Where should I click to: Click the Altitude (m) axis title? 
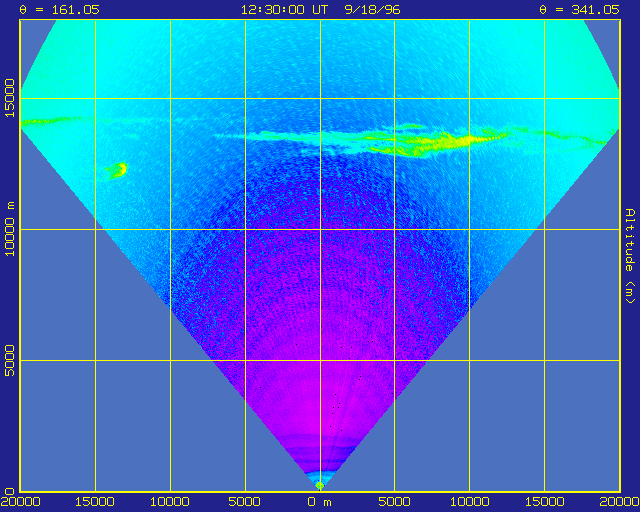pyautogui.click(x=630, y=256)
